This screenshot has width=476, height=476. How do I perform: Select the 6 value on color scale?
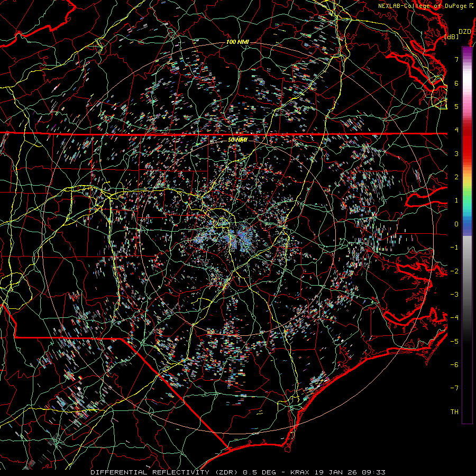coord(456,83)
